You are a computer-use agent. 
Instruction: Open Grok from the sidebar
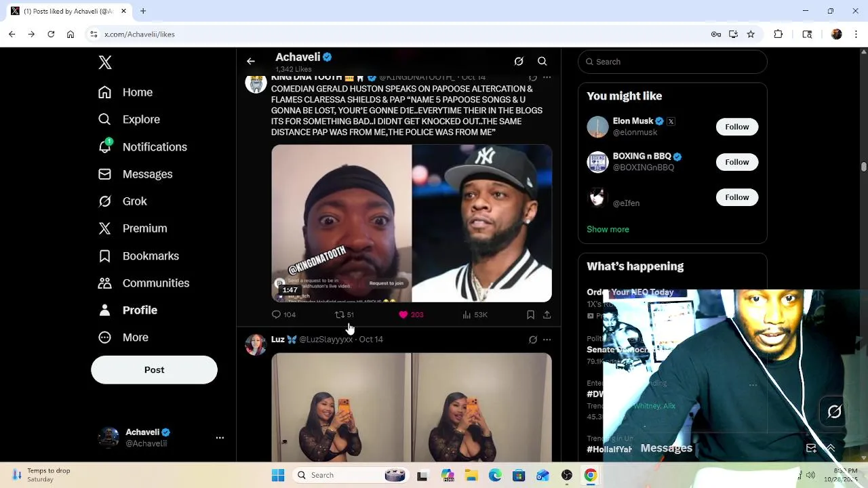pyautogui.click(x=123, y=201)
